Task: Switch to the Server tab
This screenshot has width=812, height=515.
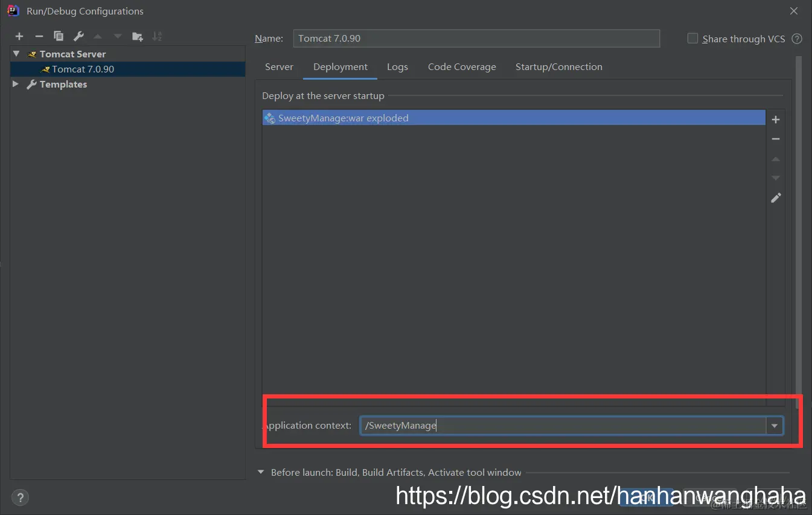Action: pyautogui.click(x=279, y=67)
